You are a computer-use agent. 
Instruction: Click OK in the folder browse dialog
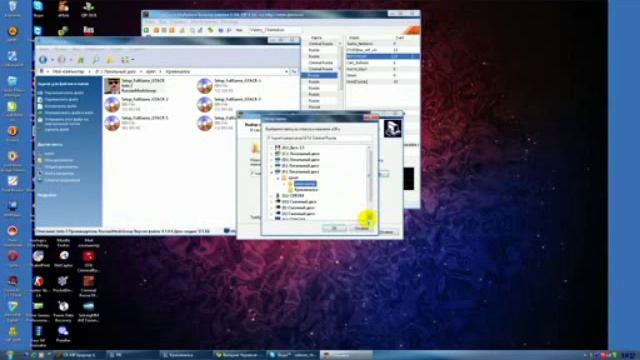tap(334, 228)
